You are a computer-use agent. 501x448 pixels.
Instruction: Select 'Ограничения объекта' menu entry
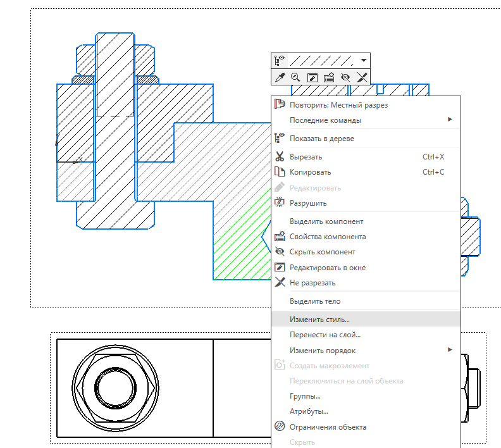[366, 427]
